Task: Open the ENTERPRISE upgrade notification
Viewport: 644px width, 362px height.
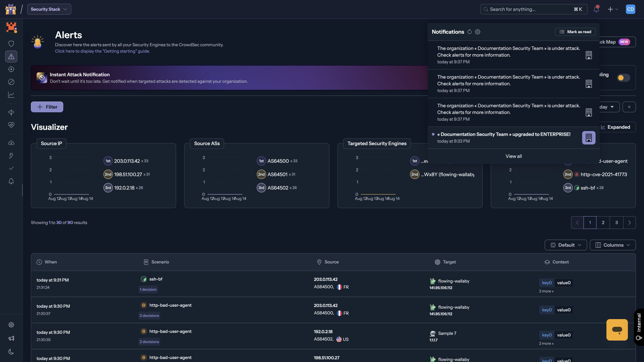Action: (514, 137)
